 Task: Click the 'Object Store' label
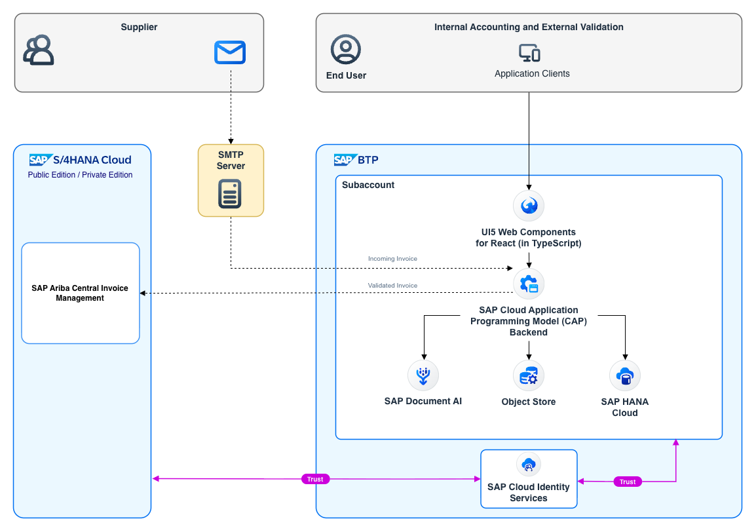(x=529, y=402)
